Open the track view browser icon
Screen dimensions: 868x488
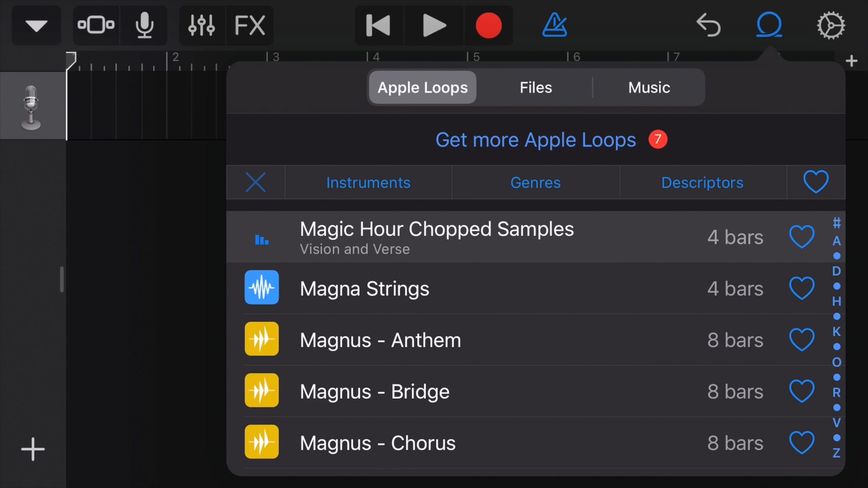[x=96, y=25]
